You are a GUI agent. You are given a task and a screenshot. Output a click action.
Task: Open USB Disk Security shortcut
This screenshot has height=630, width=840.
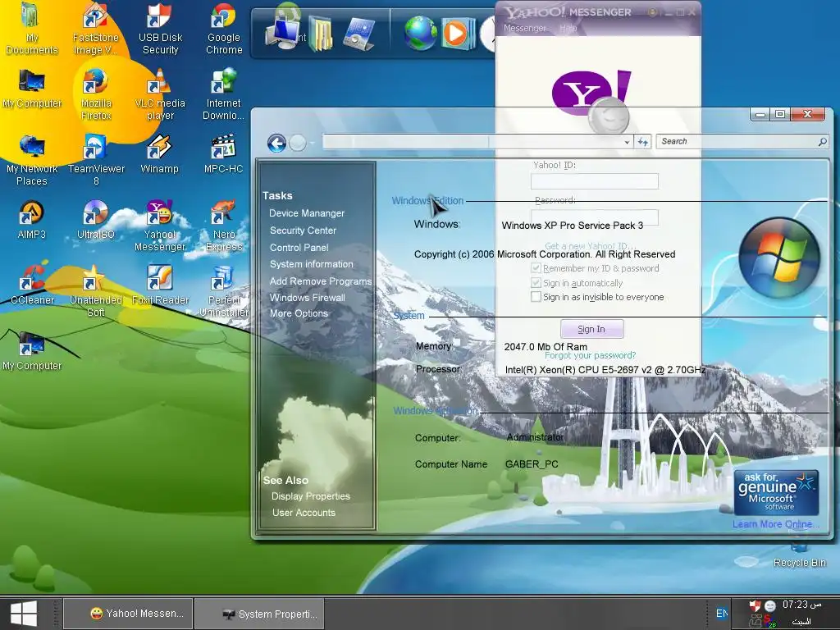(160, 28)
